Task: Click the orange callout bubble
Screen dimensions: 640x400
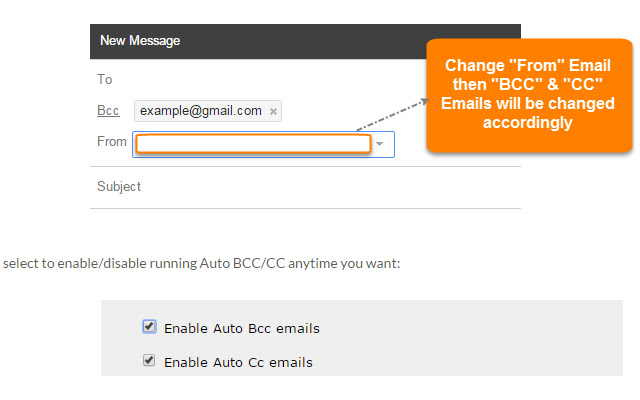Action: (x=528, y=96)
